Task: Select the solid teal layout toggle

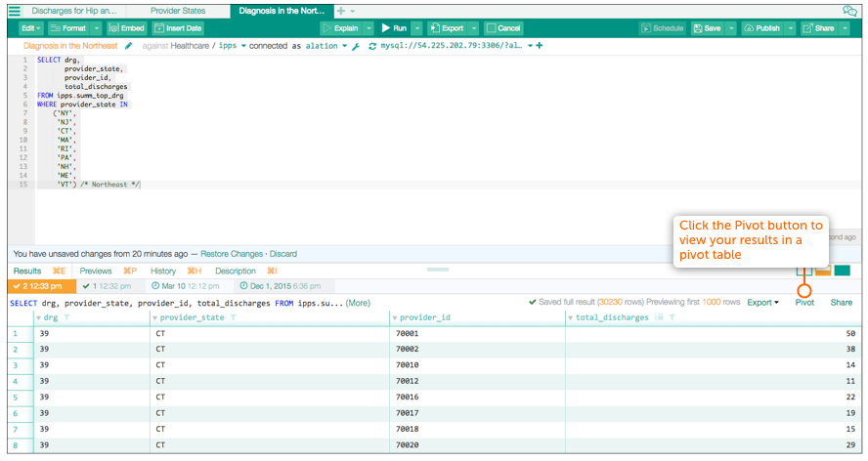Action: [842, 271]
